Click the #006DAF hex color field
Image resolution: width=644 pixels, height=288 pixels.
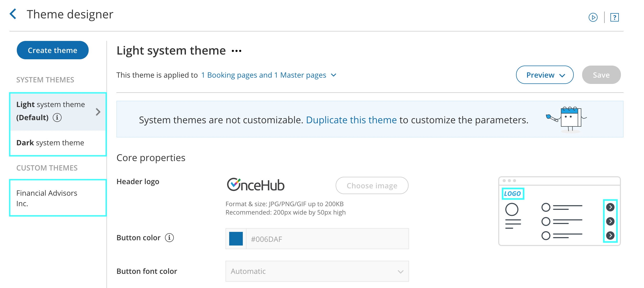coord(327,239)
